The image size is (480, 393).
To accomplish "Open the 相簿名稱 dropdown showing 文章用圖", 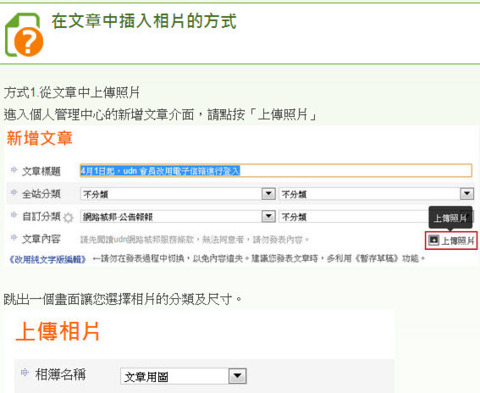I will [x=183, y=376].
